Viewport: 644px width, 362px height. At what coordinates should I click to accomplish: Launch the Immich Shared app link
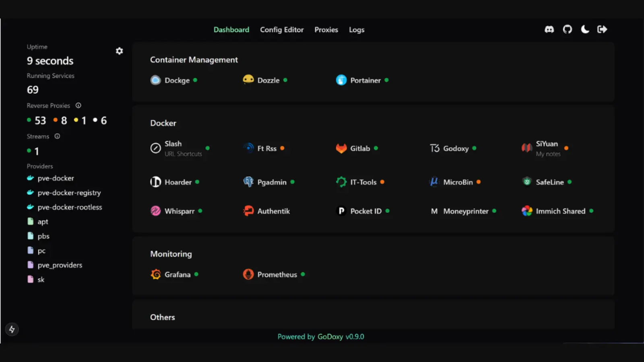pos(560,211)
